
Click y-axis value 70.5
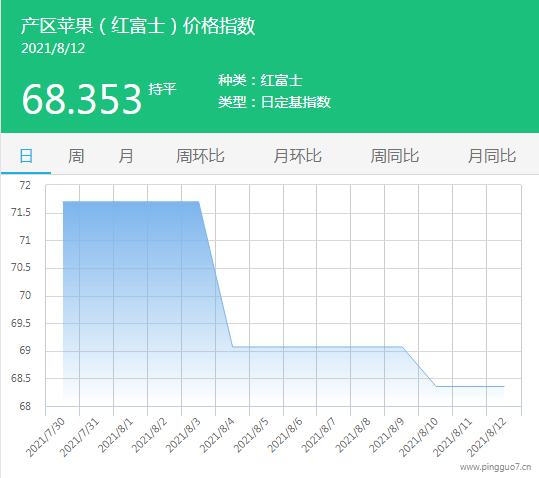(x=21, y=267)
